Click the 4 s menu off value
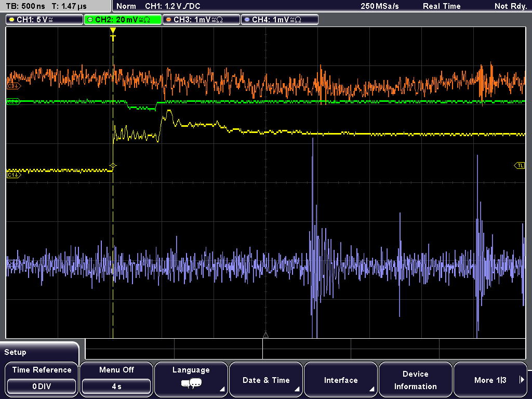Image resolution: width=532 pixels, height=399 pixels. (x=116, y=387)
